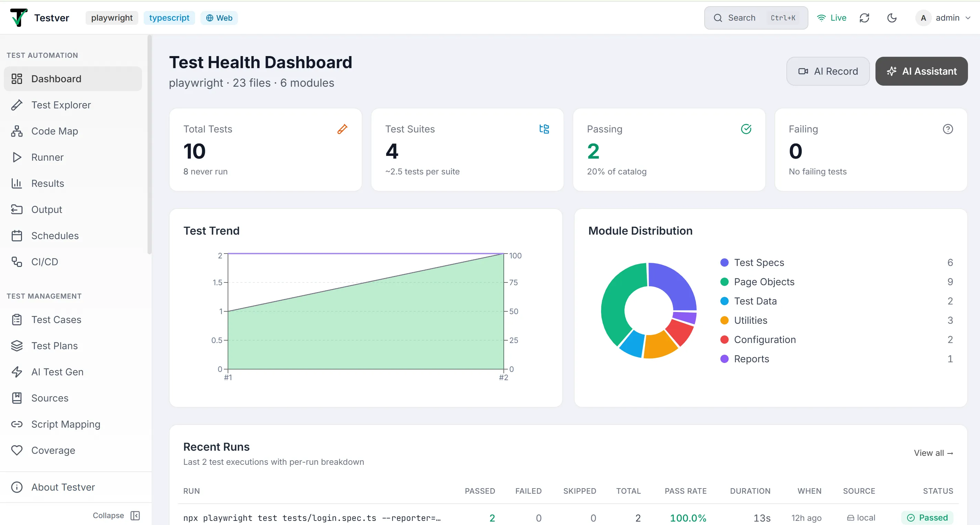Open Coverage via the heart icon
Viewport: 980px width, 525px height.
coord(17,450)
